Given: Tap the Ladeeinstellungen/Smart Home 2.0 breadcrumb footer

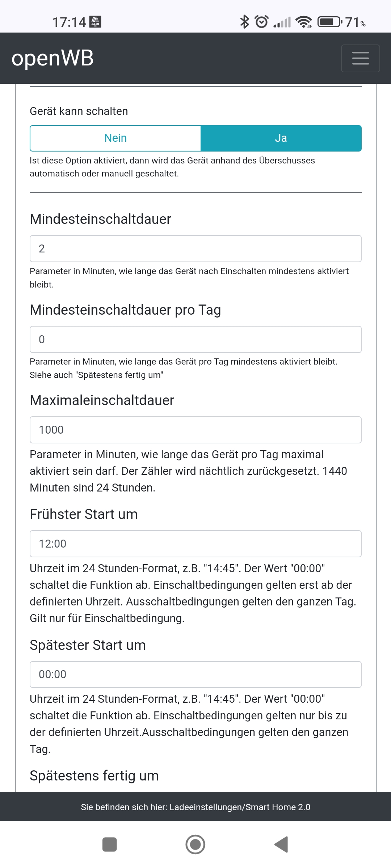Looking at the screenshot, I should point(195,807).
